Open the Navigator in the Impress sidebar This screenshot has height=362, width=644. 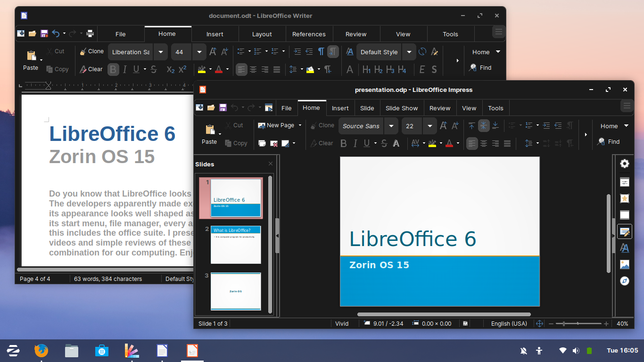(625, 281)
